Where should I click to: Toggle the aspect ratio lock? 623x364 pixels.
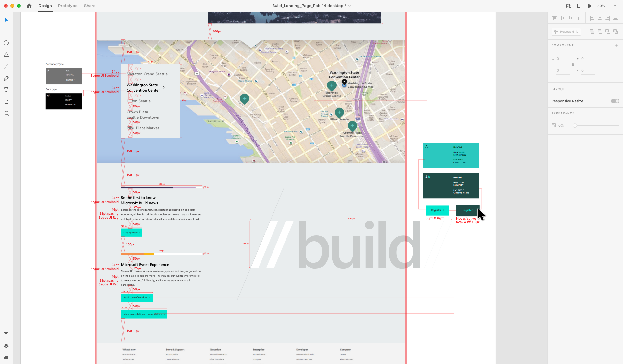click(x=573, y=65)
